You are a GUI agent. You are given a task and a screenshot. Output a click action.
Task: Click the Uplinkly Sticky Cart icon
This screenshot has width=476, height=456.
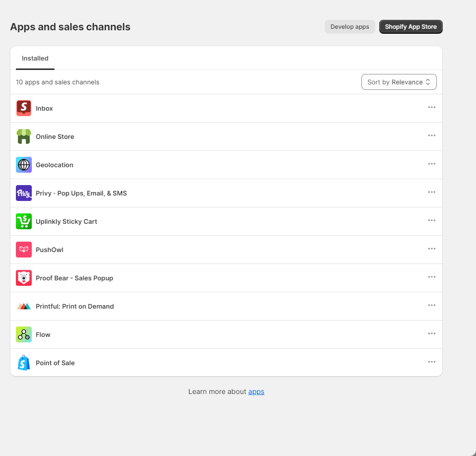pyautogui.click(x=24, y=221)
